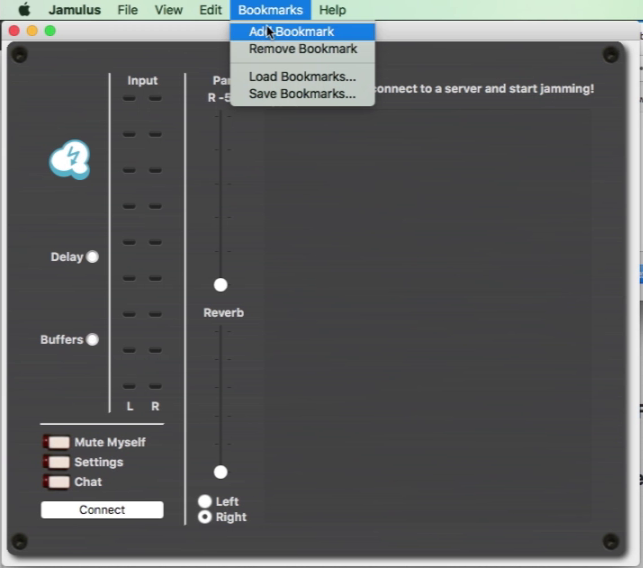Select the Right radio button
The image size is (643, 568).
[205, 517]
